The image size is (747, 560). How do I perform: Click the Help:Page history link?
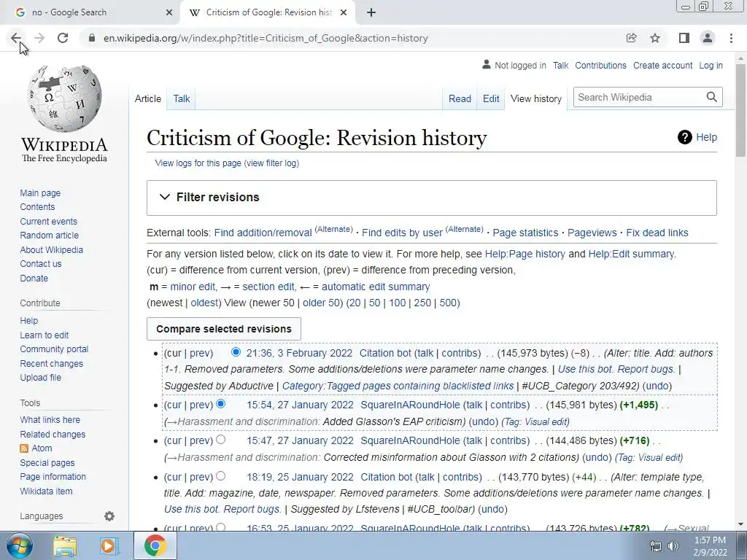coord(525,254)
